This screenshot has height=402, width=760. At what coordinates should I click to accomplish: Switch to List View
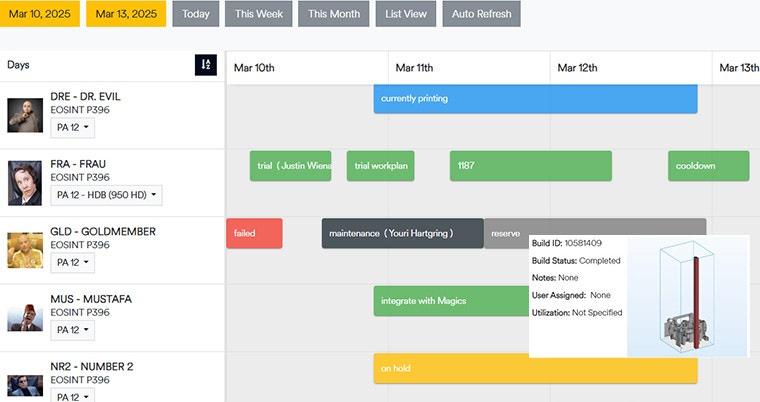point(406,14)
